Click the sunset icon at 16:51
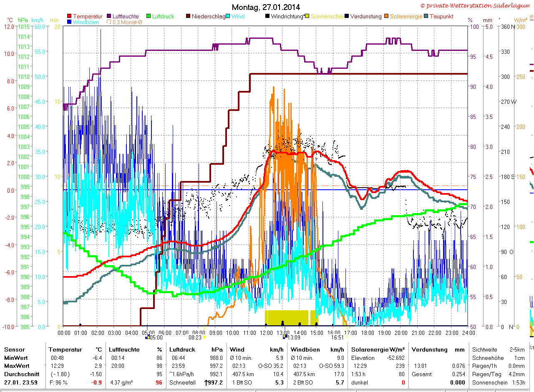534x392 pixels. coord(348,337)
